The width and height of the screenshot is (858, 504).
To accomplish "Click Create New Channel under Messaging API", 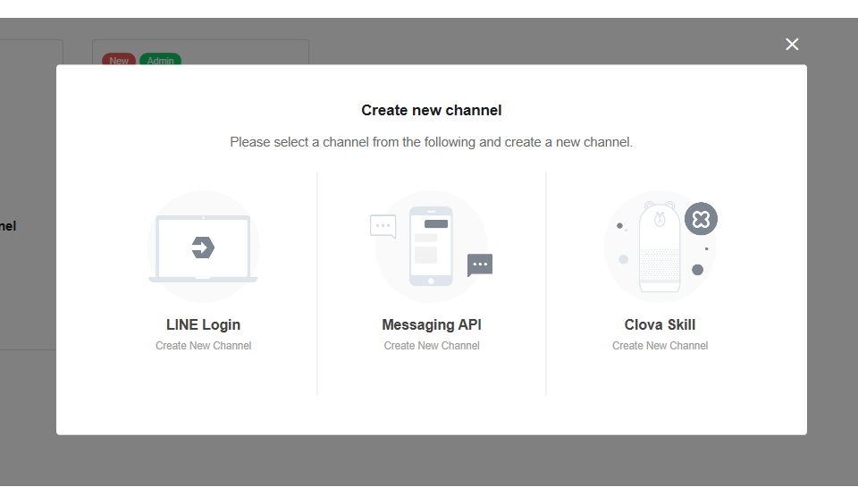I will point(431,346).
